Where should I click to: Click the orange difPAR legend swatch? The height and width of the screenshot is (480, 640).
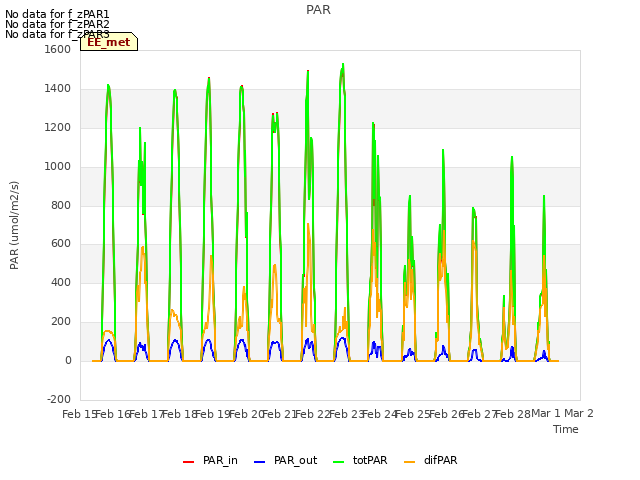click(409, 462)
